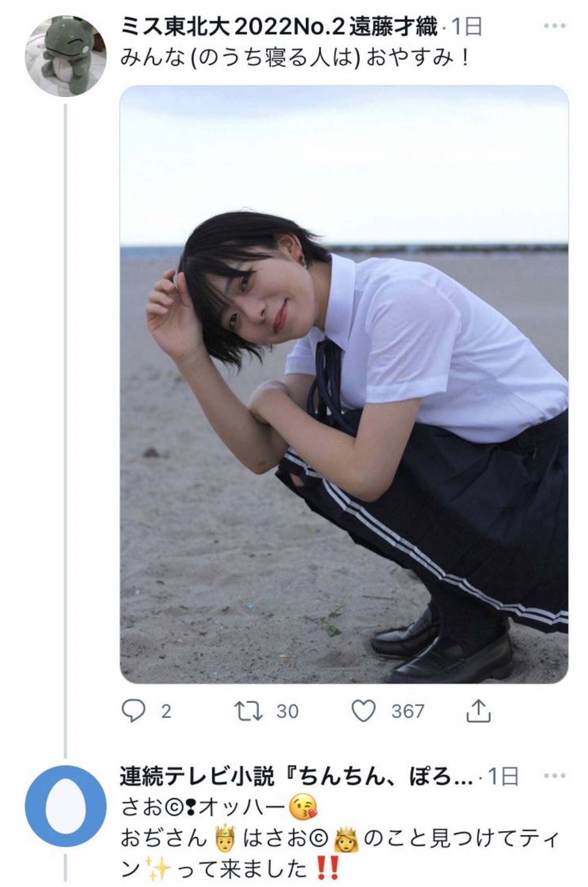Click the 367 likes count
The image size is (588, 887).
point(408,711)
